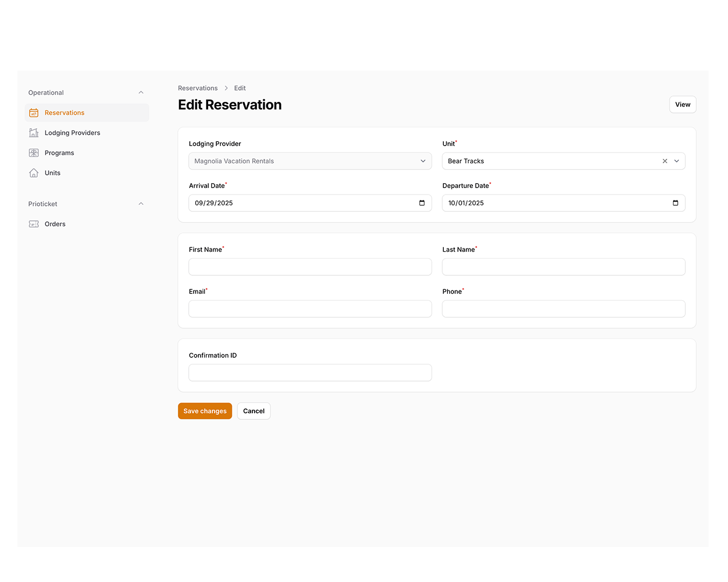Open Lodging Providers page
Image resolution: width=728 pixels, height=582 pixels.
pos(87,133)
